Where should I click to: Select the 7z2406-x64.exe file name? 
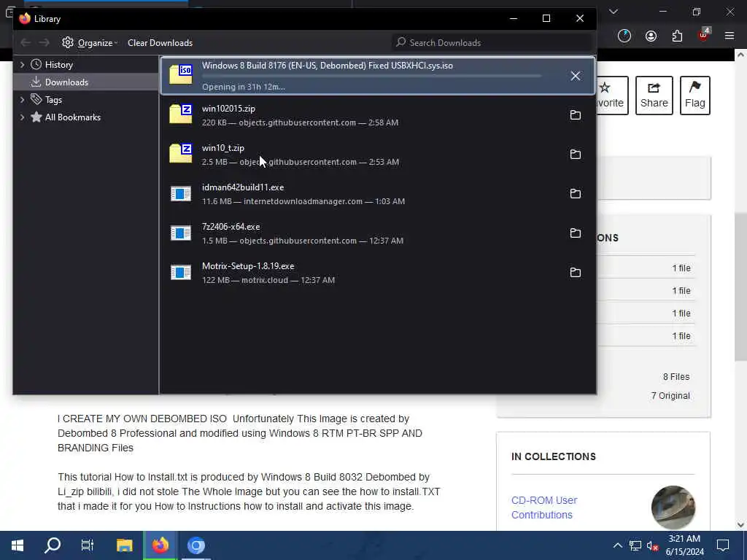tap(231, 227)
